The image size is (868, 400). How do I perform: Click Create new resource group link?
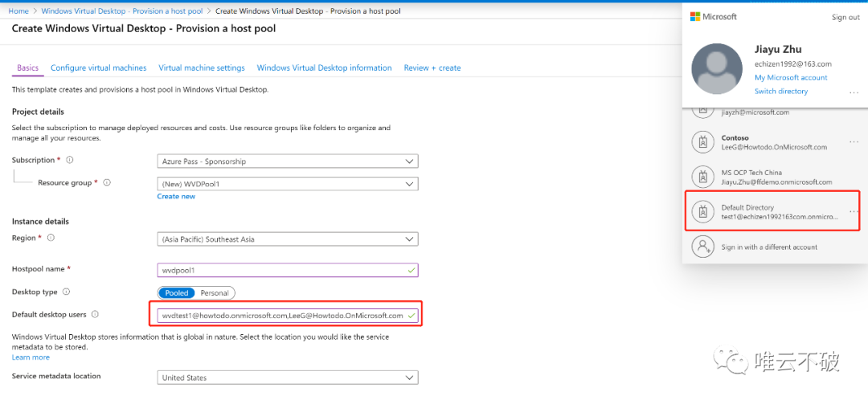176,197
